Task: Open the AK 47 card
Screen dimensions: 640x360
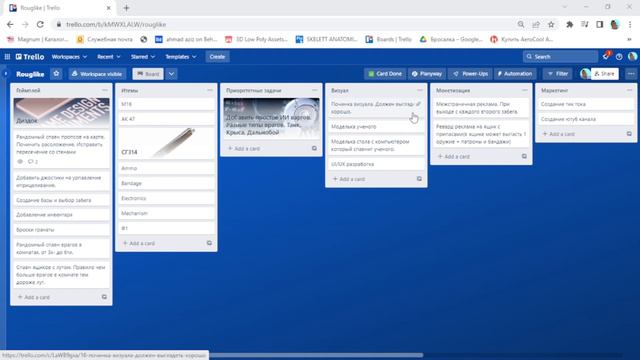Action: pyautogui.click(x=167, y=119)
